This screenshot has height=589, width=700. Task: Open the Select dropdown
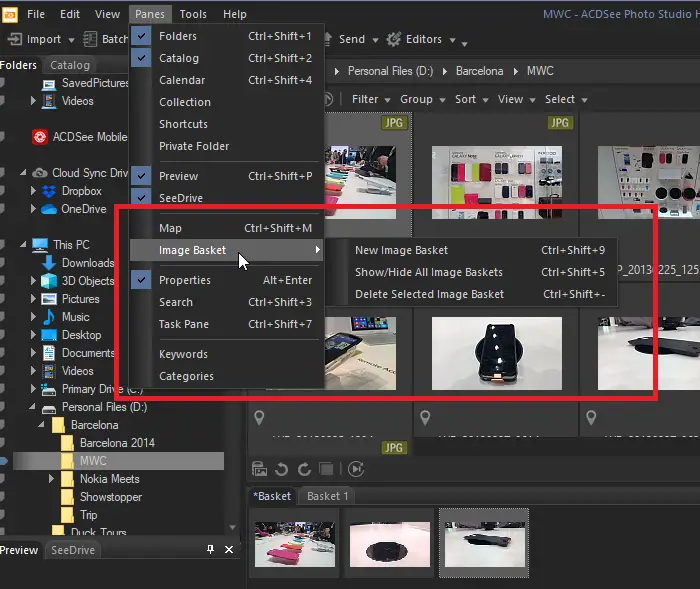pyautogui.click(x=566, y=99)
